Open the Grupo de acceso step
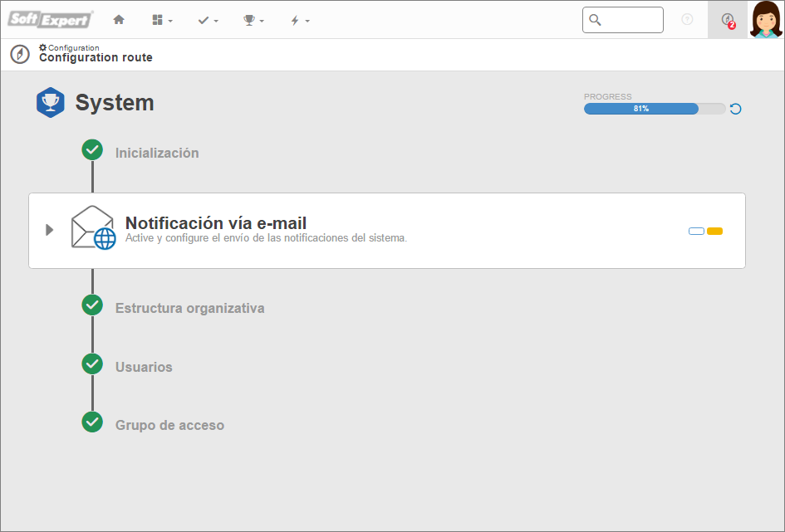785x532 pixels. [x=169, y=426]
